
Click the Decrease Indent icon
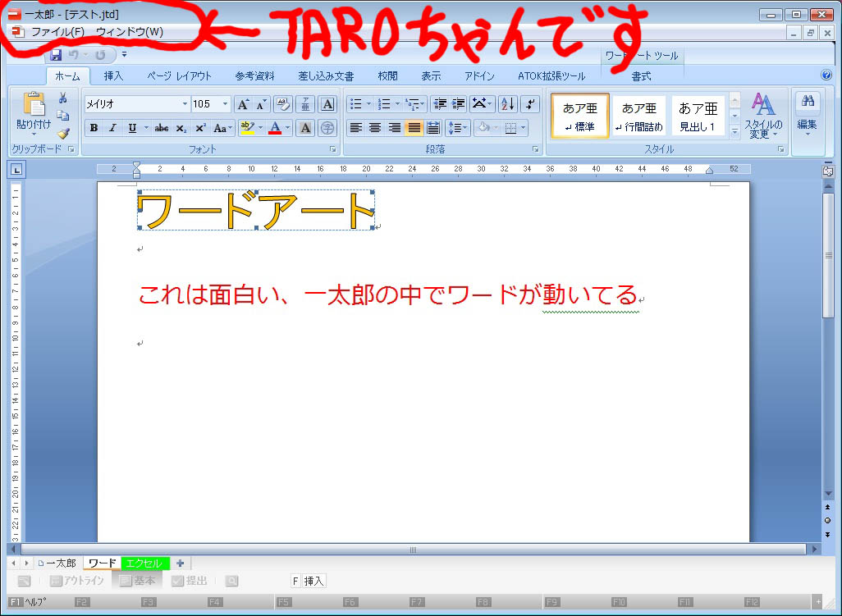[x=440, y=103]
